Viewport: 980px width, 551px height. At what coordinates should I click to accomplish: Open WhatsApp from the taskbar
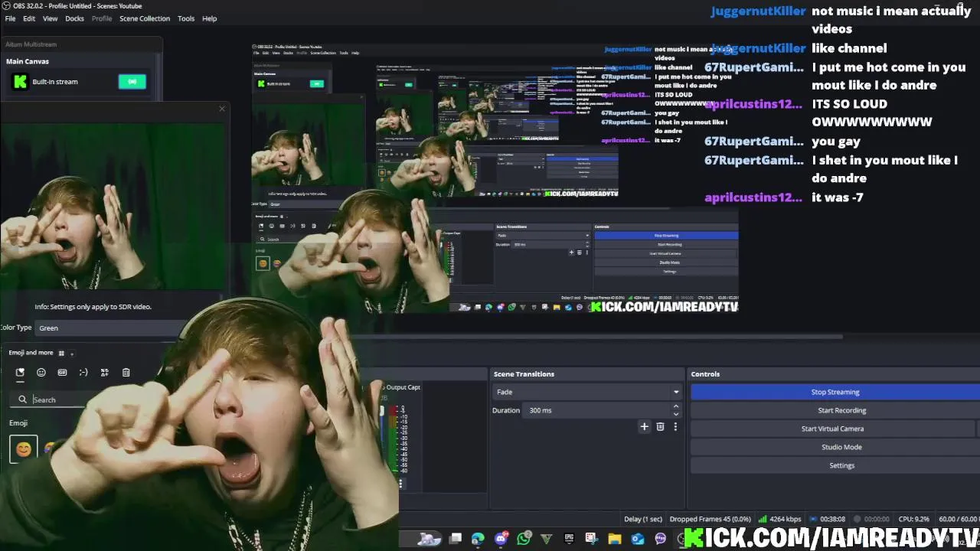[x=524, y=539]
